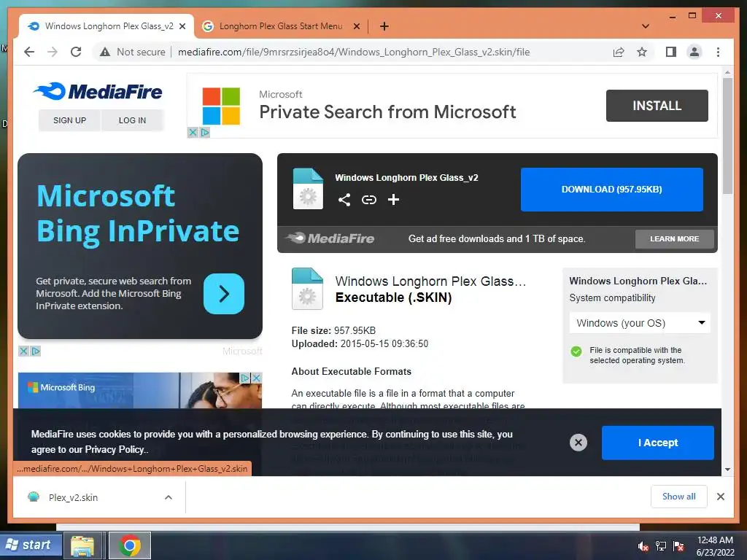The image size is (747, 560).
Task: Switch to Longhorn Plex Glass Start Menu tab
Action: click(x=281, y=26)
